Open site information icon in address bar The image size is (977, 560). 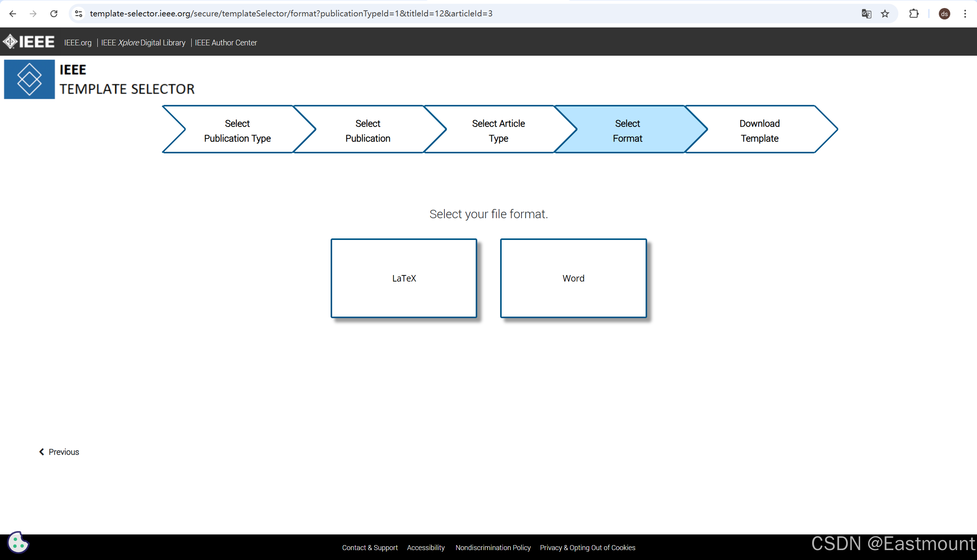click(x=79, y=14)
